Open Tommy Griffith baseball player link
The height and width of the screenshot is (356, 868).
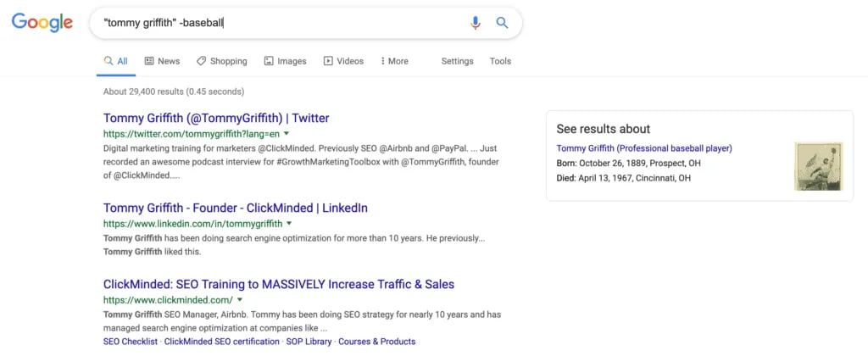click(x=644, y=148)
